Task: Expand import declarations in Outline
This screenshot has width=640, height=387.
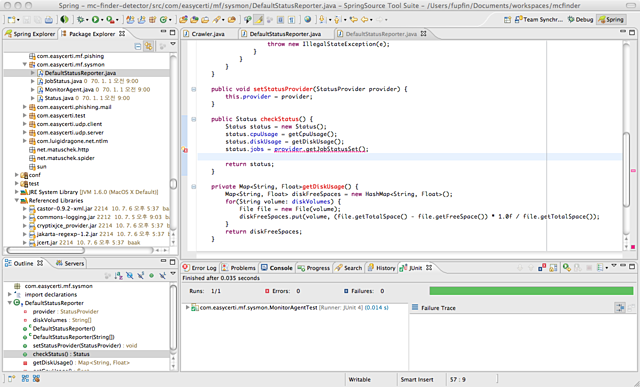Action: (x=10, y=294)
